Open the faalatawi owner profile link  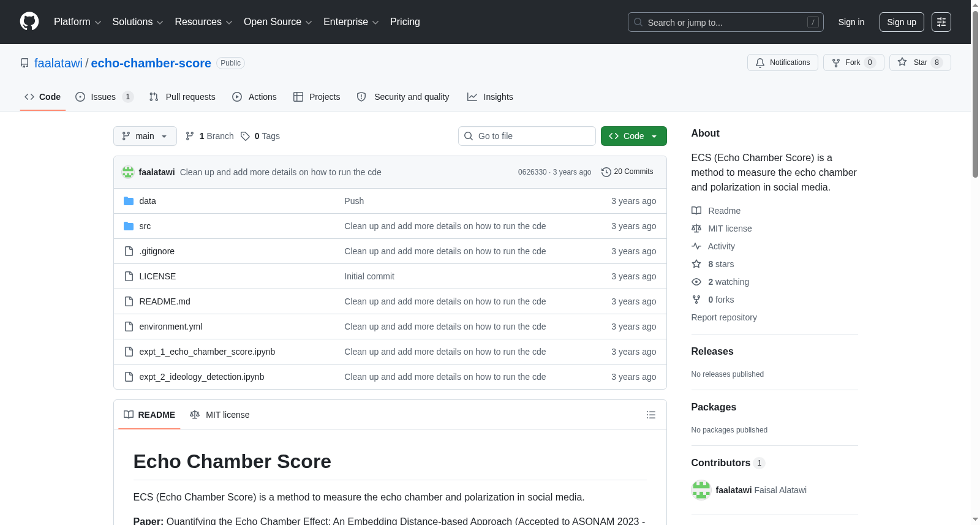tap(58, 63)
